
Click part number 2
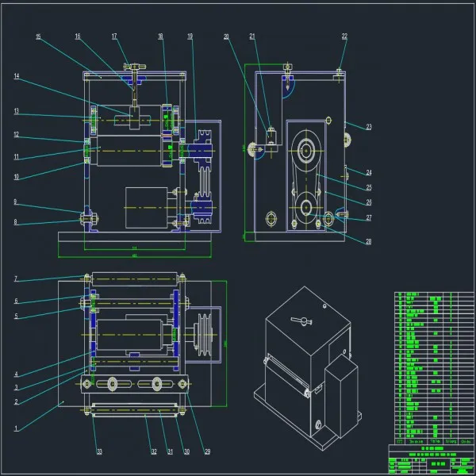(x=16, y=401)
